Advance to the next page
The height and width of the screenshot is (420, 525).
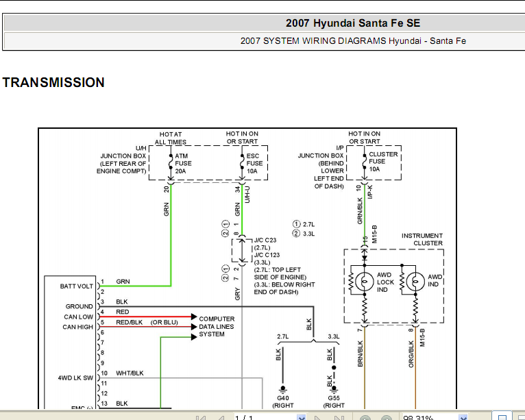coord(317,418)
